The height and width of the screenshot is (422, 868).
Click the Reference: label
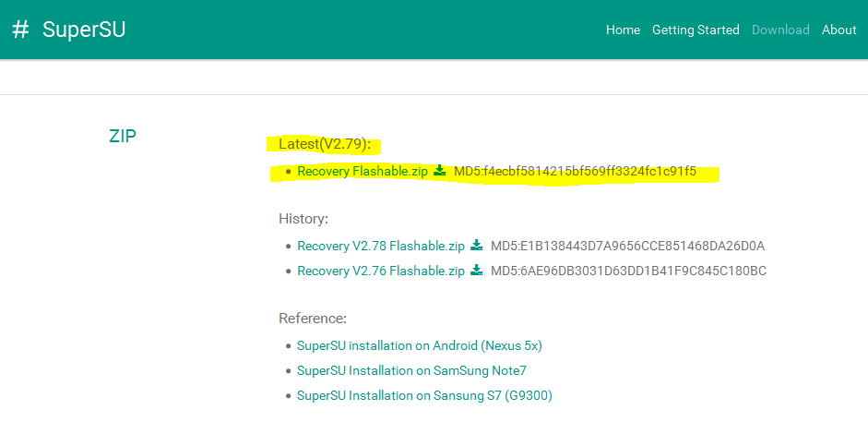(x=313, y=319)
